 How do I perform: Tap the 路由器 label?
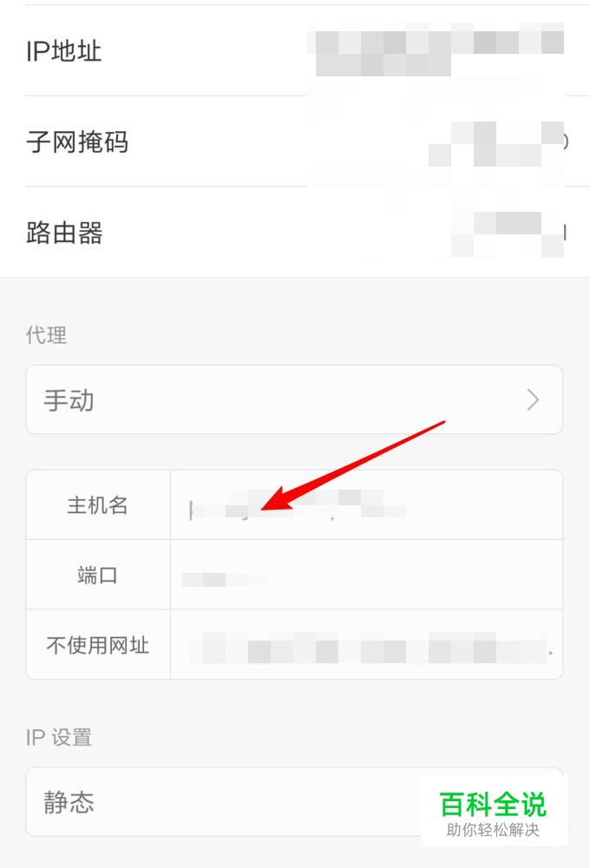(x=64, y=233)
